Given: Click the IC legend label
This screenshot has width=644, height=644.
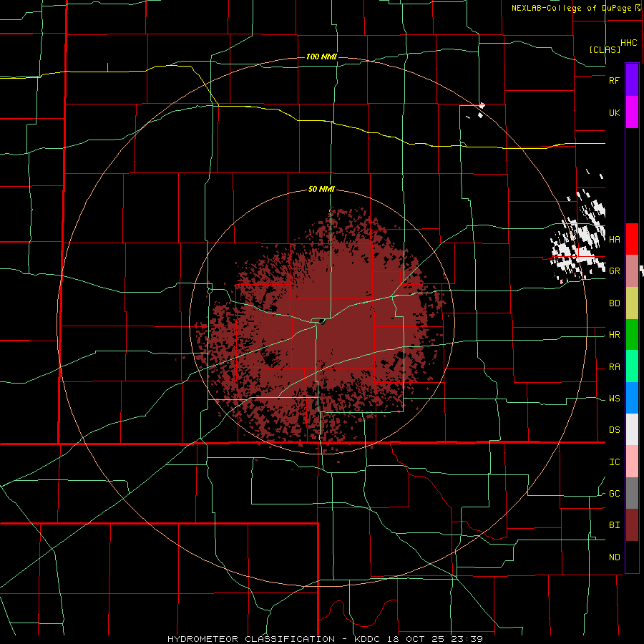Looking at the screenshot, I should click(614, 462).
